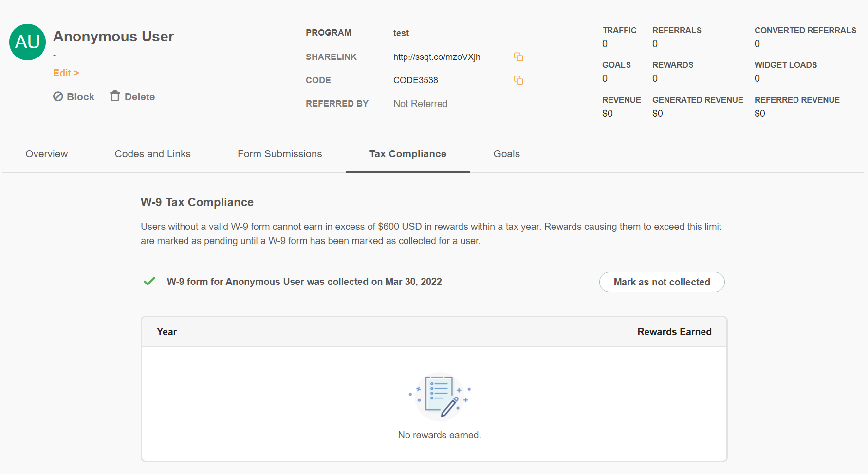Click the empty rewards clipboard illustration
Image resolution: width=868 pixels, height=474 pixels.
[x=440, y=396]
